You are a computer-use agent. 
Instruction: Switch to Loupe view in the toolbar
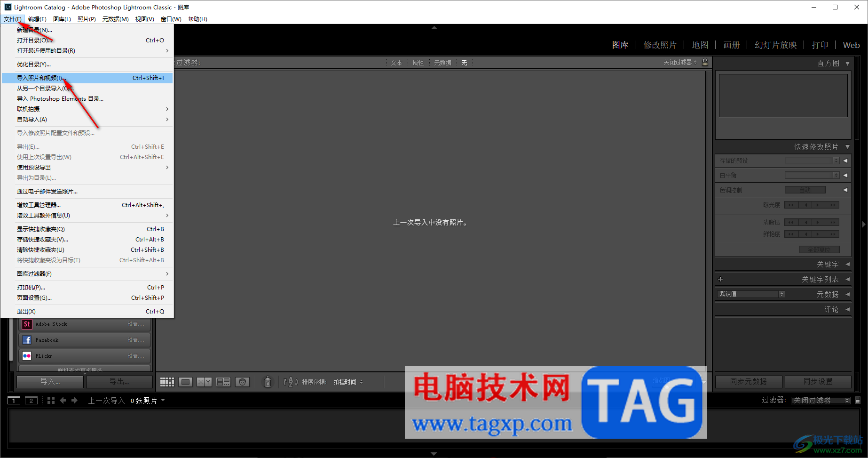click(186, 382)
